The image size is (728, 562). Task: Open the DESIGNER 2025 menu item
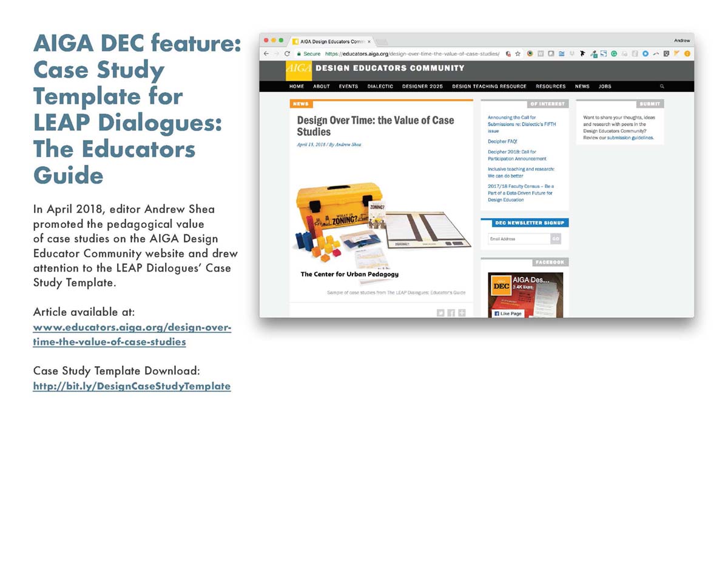(x=422, y=87)
